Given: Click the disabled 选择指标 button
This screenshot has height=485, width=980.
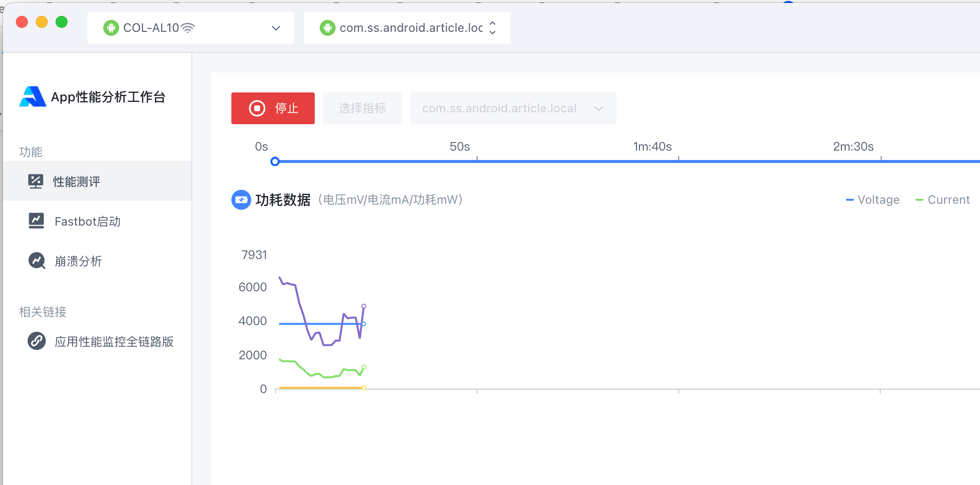Looking at the screenshot, I should coord(362,108).
